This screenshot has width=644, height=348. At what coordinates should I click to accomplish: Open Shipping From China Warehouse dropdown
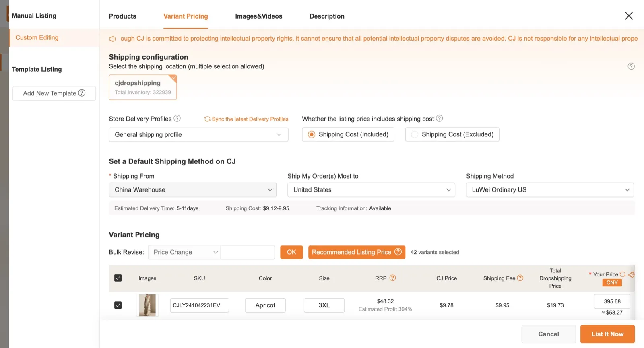(193, 190)
